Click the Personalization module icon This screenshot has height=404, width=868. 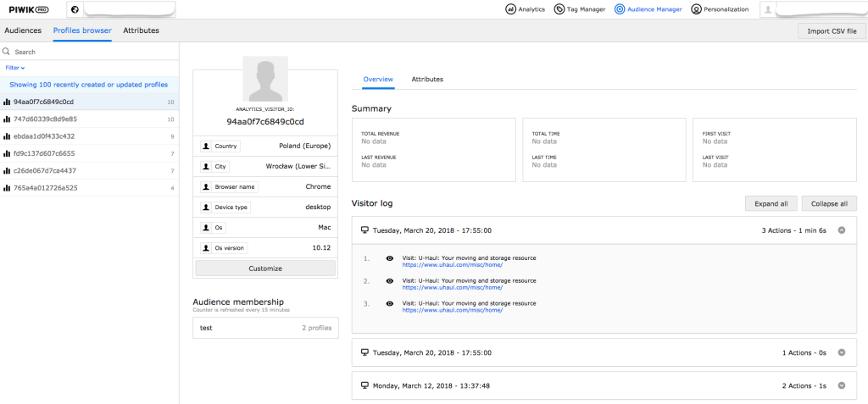696,9
